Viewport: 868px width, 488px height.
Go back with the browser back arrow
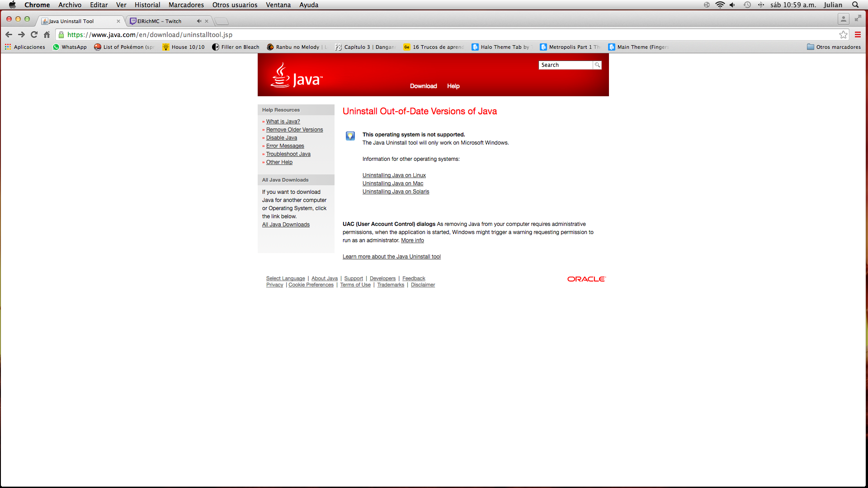pyautogui.click(x=9, y=35)
